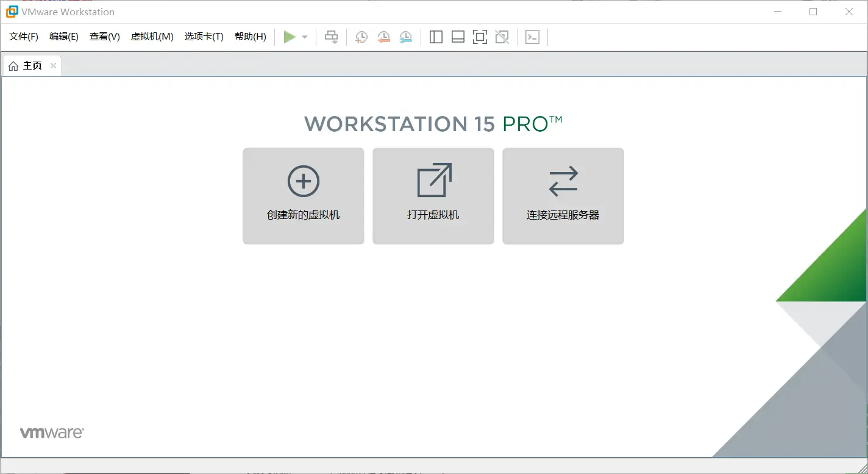This screenshot has height=474, width=868.
Task: Click Send Ctrl+Alt+Del toolbar icon
Action: 331,37
